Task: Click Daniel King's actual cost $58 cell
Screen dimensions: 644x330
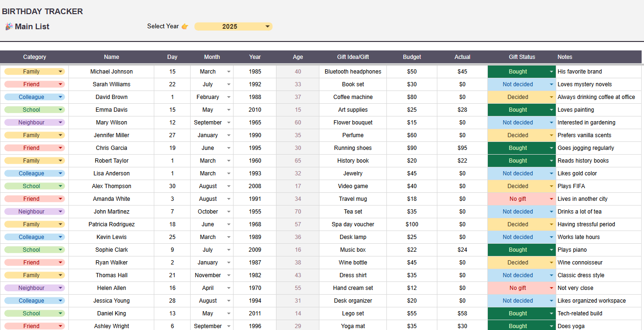Action: pos(462,313)
